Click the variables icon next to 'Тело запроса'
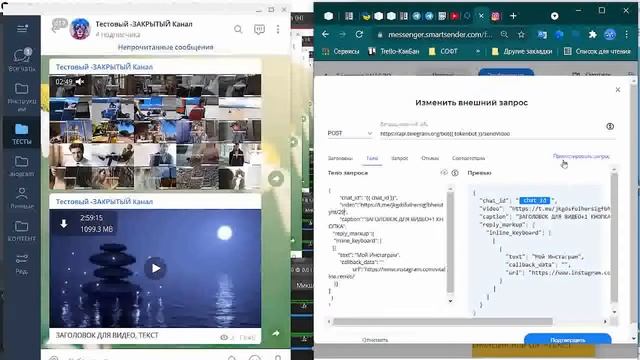The image size is (640, 360). (455, 173)
